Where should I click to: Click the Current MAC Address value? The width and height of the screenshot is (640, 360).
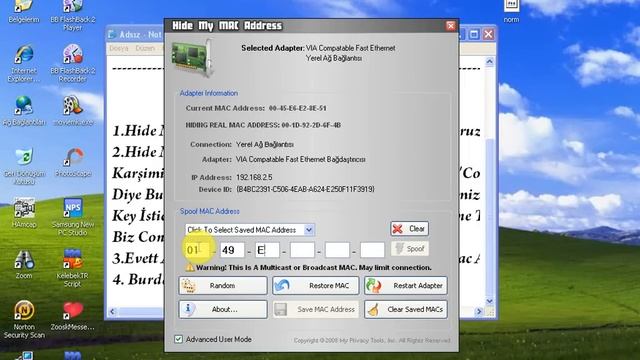point(298,109)
